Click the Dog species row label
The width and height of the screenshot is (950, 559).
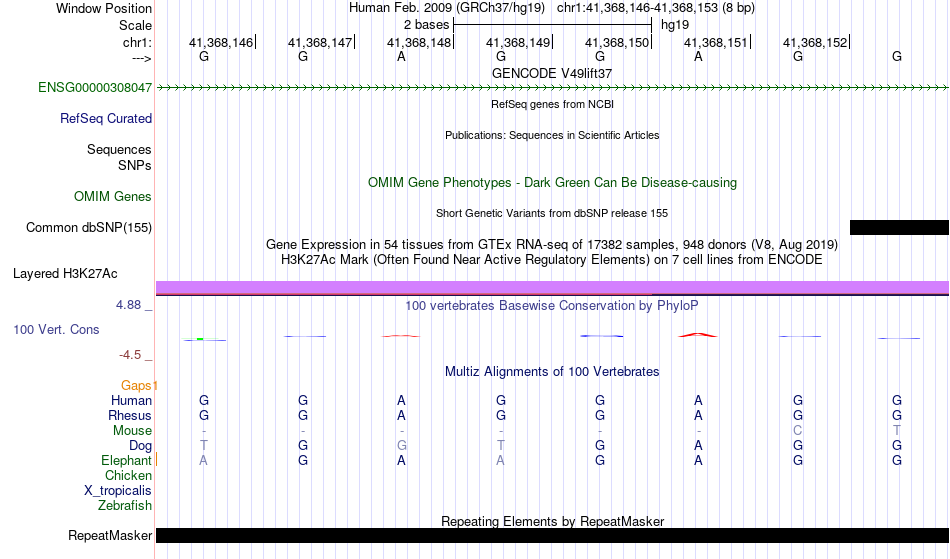pyautogui.click(x=140, y=446)
